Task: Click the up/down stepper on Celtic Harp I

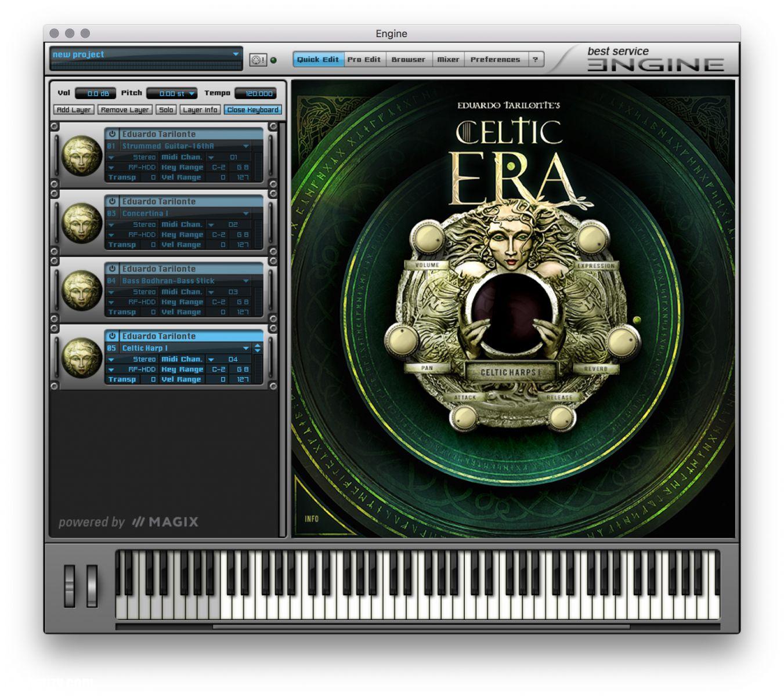Action: point(258,348)
